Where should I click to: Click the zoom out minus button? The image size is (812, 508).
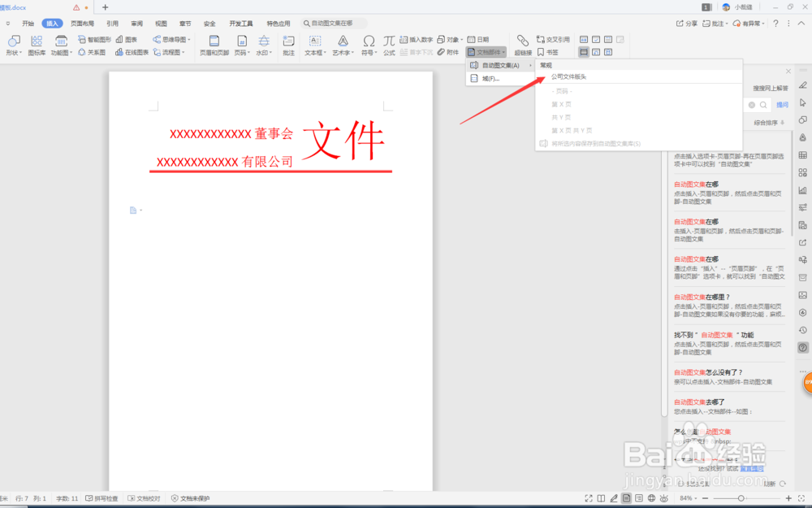click(x=705, y=499)
